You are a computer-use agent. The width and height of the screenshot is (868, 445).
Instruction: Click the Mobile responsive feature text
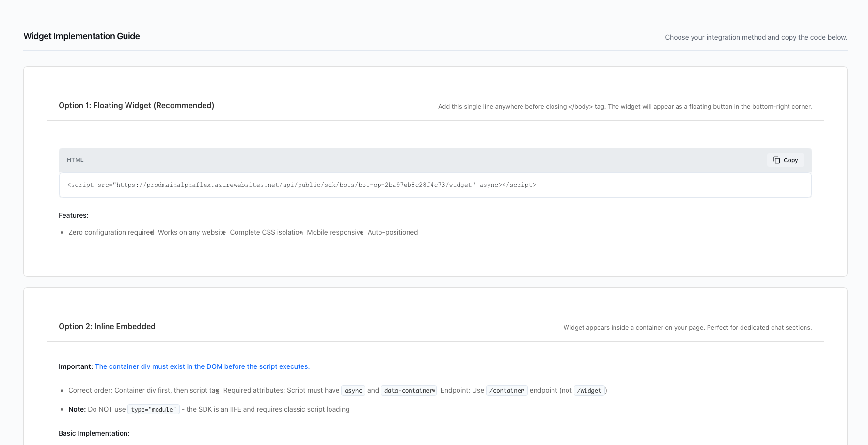coord(334,232)
